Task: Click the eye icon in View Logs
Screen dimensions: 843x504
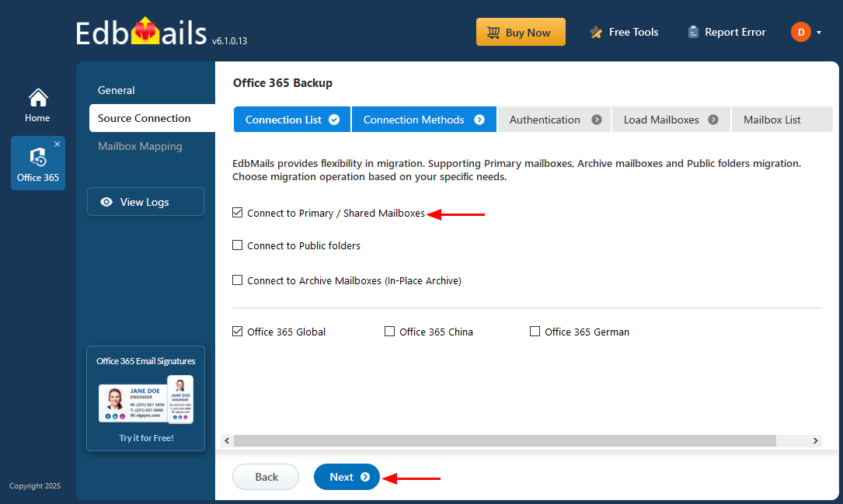Action: click(x=106, y=201)
